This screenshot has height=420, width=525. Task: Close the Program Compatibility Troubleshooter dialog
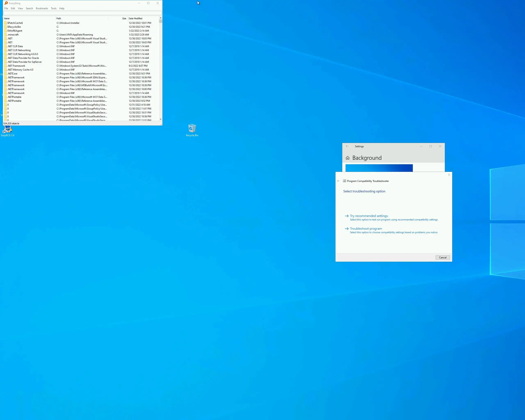pos(449,175)
